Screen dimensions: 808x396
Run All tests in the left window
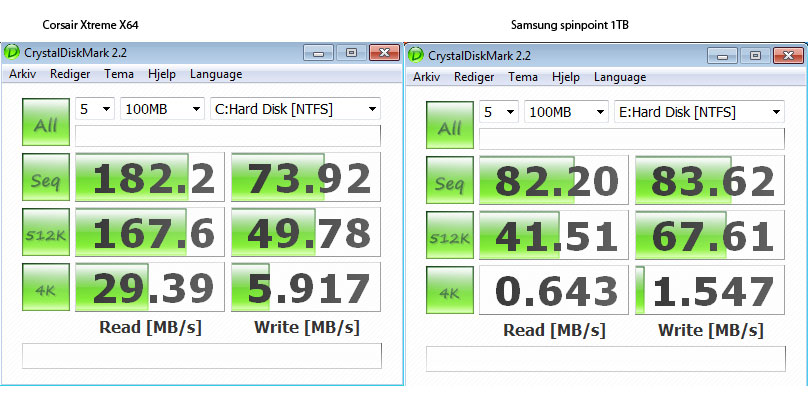(x=46, y=122)
